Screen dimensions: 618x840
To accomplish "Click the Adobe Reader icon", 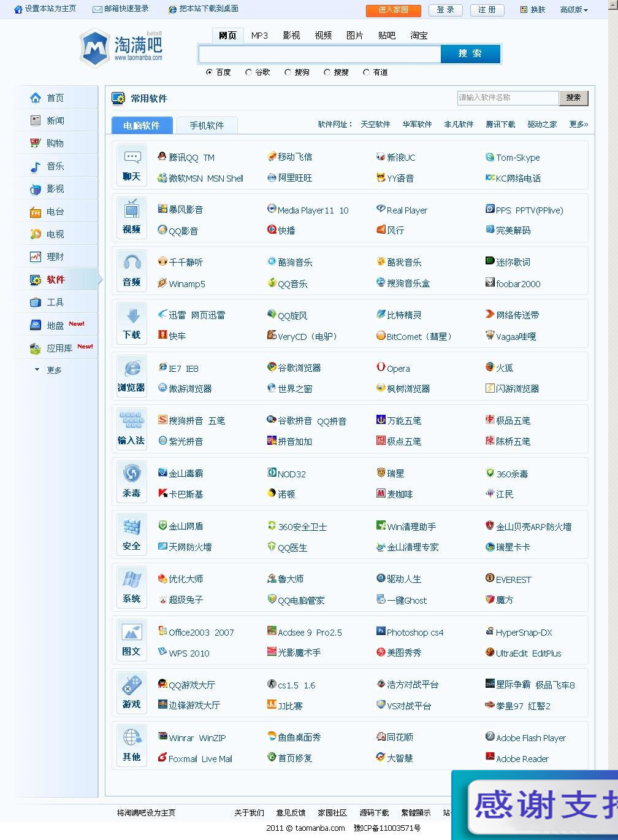I will coord(490,757).
